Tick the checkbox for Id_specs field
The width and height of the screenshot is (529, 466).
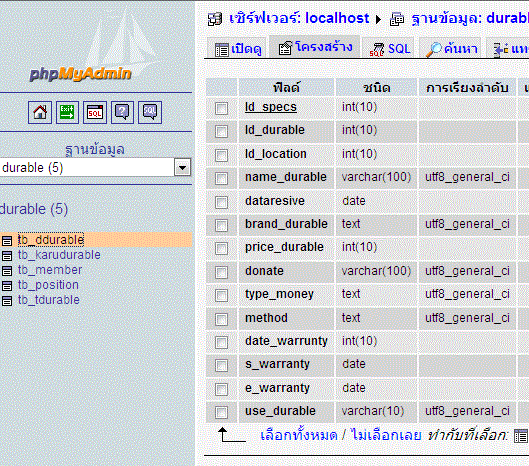[x=221, y=108]
